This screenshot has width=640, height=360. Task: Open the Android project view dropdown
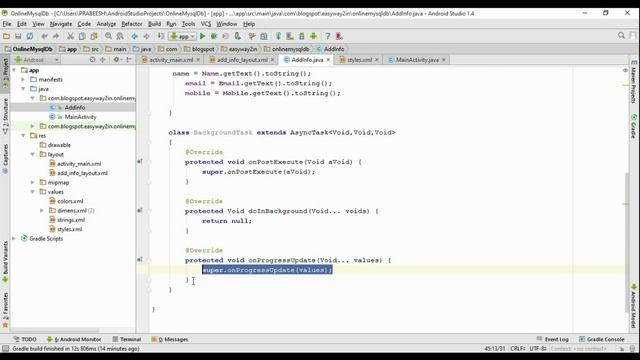click(37, 60)
